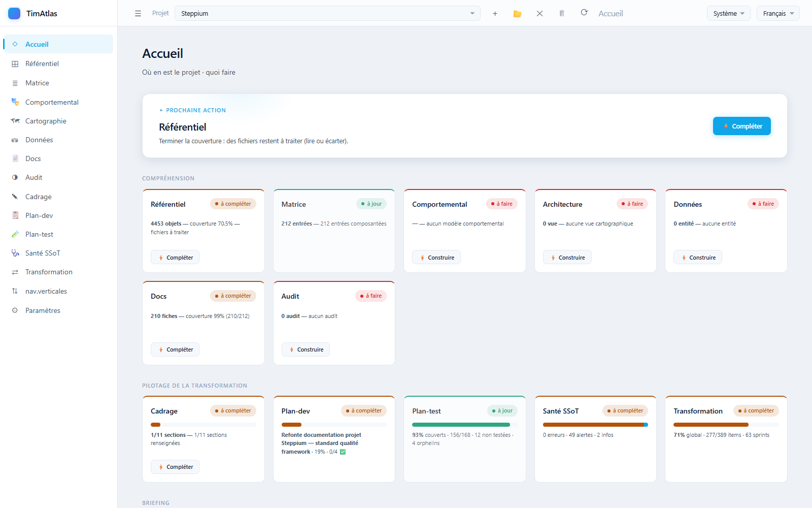Open Docs in the sidebar
The width and height of the screenshot is (812, 508).
58,158
